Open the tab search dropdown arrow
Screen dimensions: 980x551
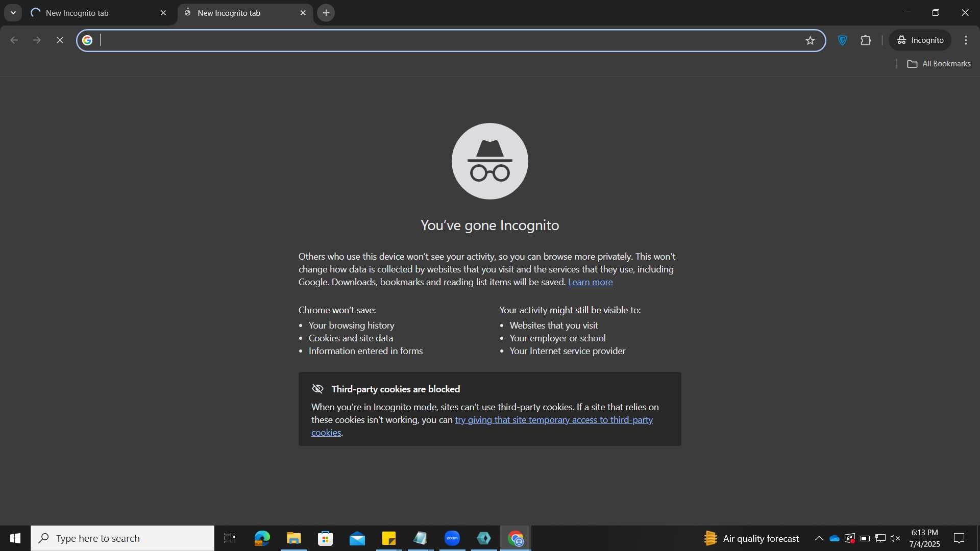point(13,13)
